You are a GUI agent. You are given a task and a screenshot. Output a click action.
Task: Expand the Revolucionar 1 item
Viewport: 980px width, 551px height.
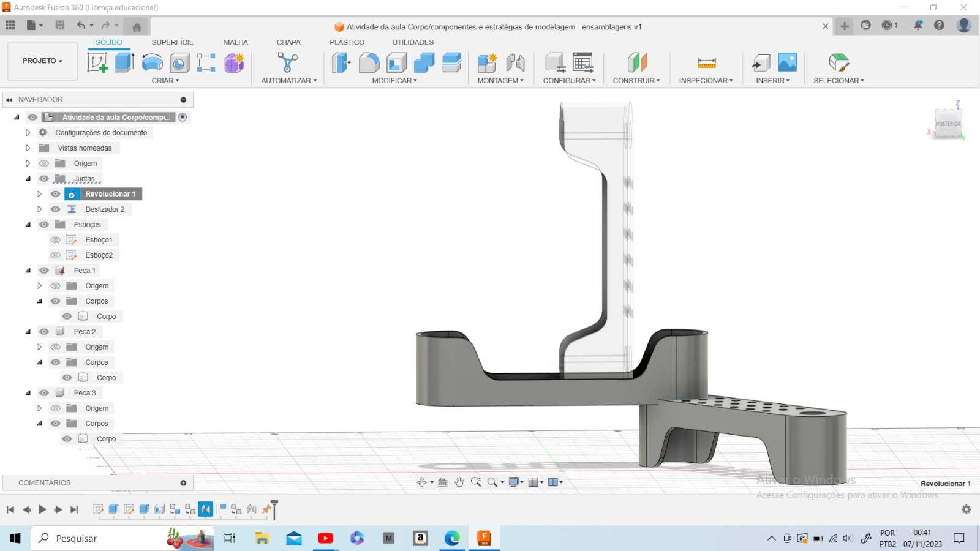coord(39,194)
